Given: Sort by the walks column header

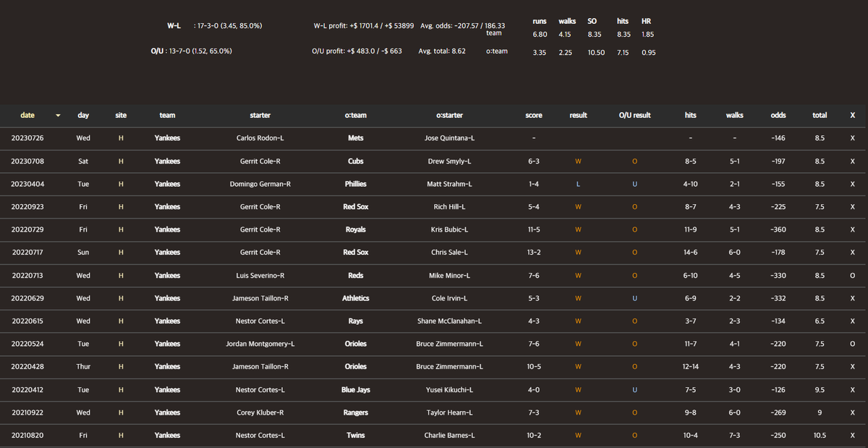Looking at the screenshot, I should coord(735,115).
